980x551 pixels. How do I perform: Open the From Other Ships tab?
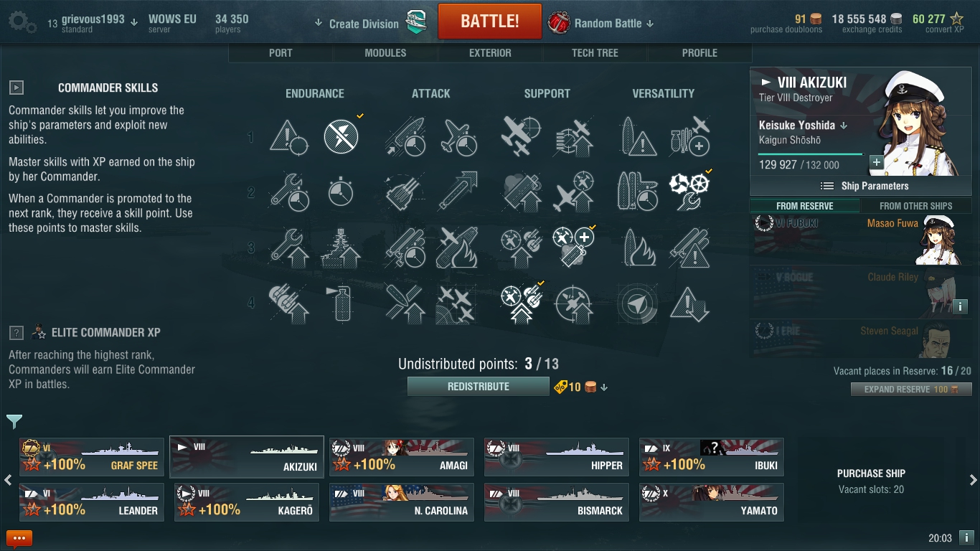916,206
